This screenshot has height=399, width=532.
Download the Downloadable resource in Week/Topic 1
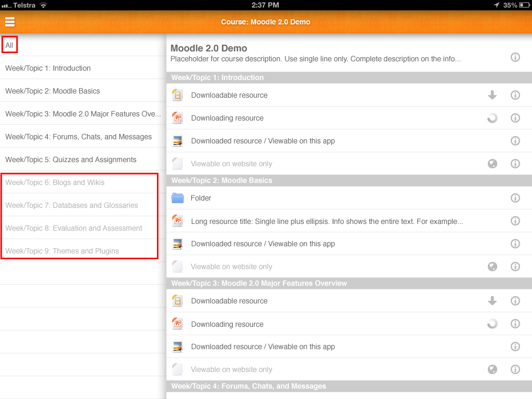point(493,95)
